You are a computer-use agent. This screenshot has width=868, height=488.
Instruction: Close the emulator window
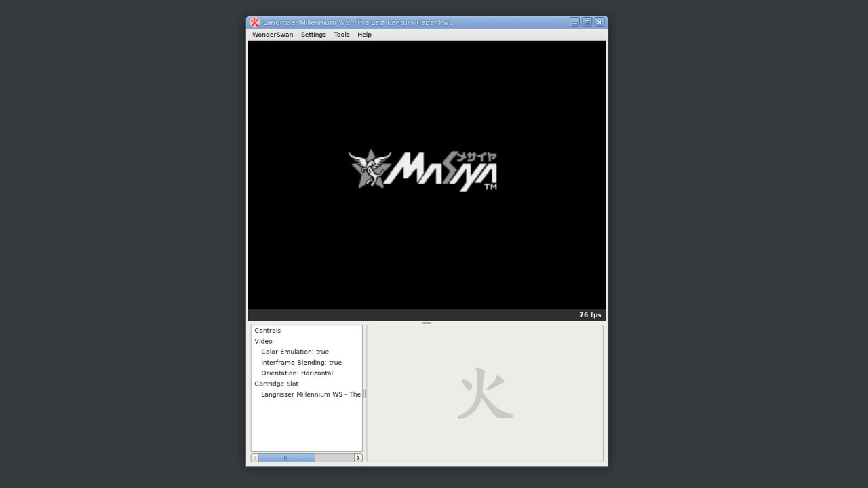point(599,22)
